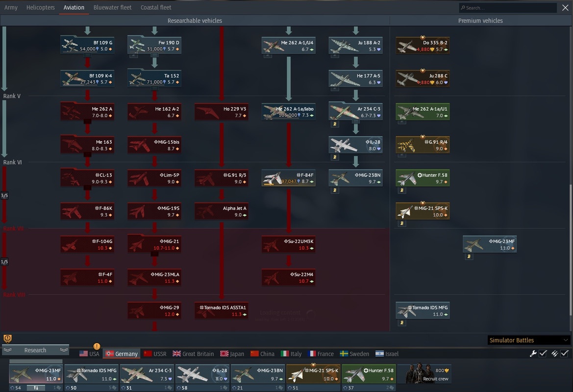The width and height of the screenshot is (573, 392).
Task: Select the Bf 109 G vehicle in the tree
Action: click(x=87, y=45)
